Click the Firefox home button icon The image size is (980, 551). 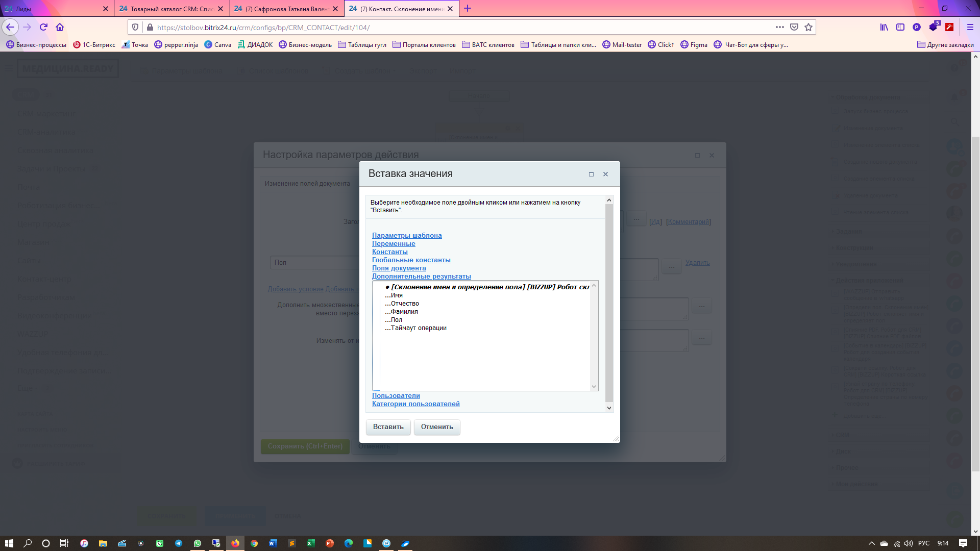click(x=60, y=28)
